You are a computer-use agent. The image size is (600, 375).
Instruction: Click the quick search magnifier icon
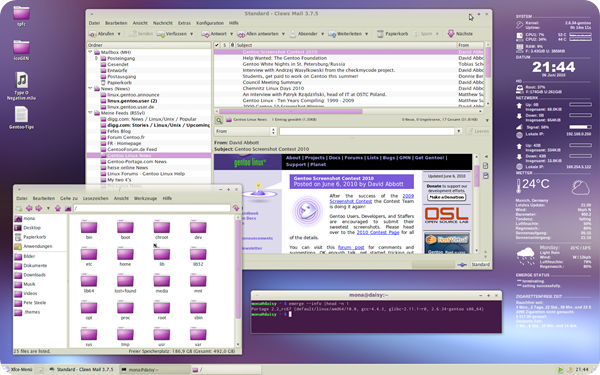click(x=219, y=121)
